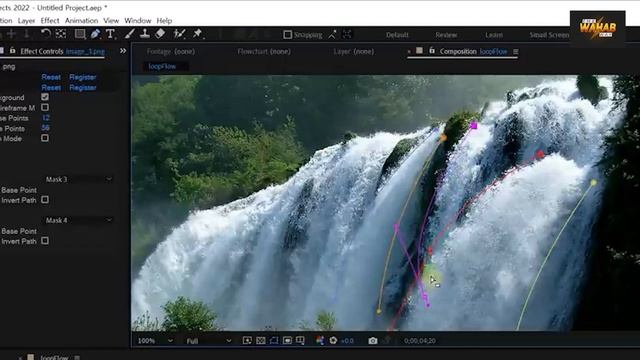Switch to the Learn workspace
Image resolution: width=640 pixels, height=360 pixels.
494,35
